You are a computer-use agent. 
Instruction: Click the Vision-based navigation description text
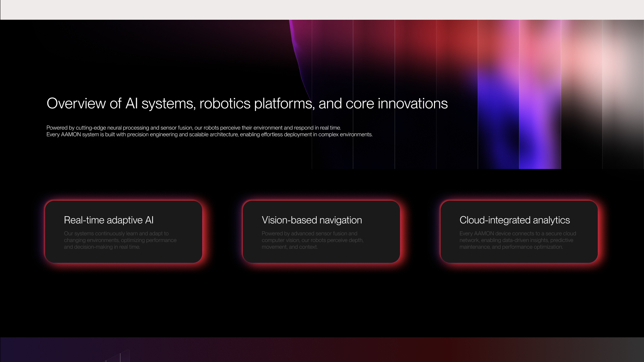click(312, 240)
